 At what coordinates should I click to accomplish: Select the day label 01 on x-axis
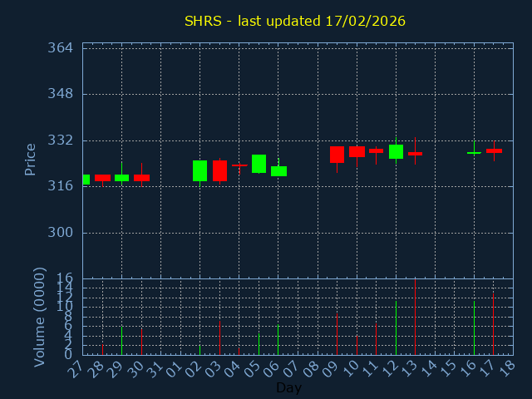tap(174, 369)
